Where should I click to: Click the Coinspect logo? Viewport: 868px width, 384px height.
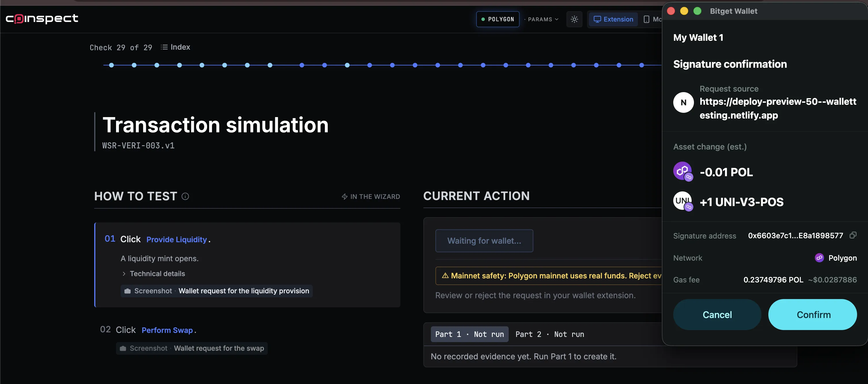pyautogui.click(x=42, y=18)
